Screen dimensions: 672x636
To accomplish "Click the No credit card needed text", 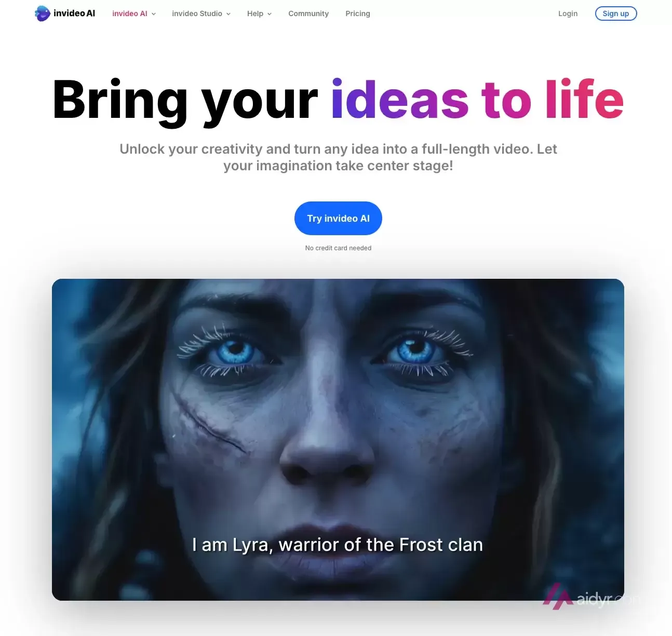I will (338, 248).
